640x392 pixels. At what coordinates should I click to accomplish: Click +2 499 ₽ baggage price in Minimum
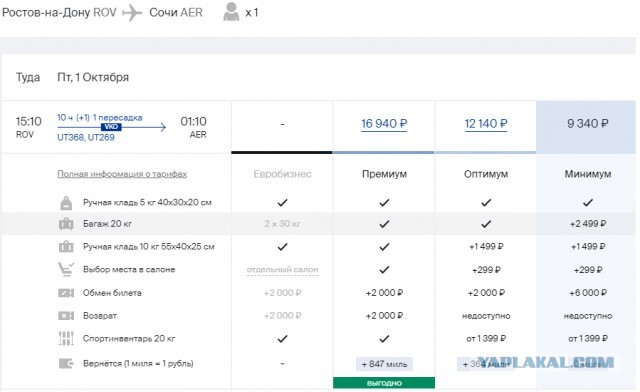(588, 224)
